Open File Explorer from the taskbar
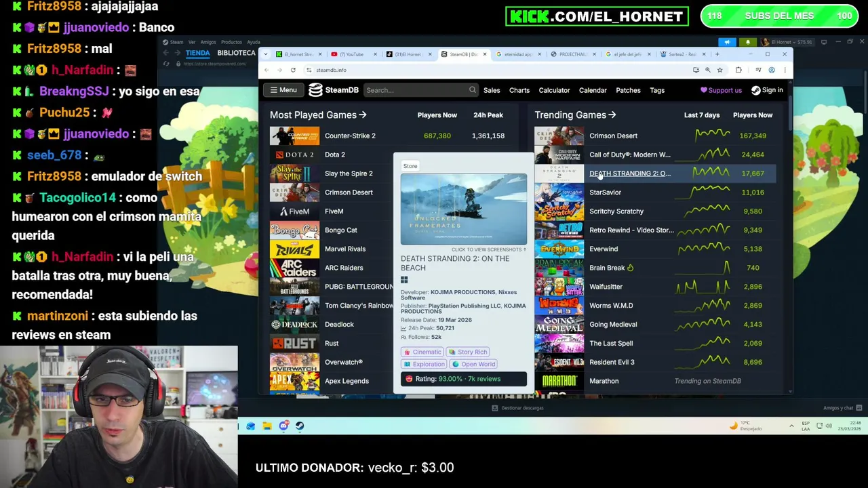Viewport: 868px width, 488px height. (x=267, y=426)
